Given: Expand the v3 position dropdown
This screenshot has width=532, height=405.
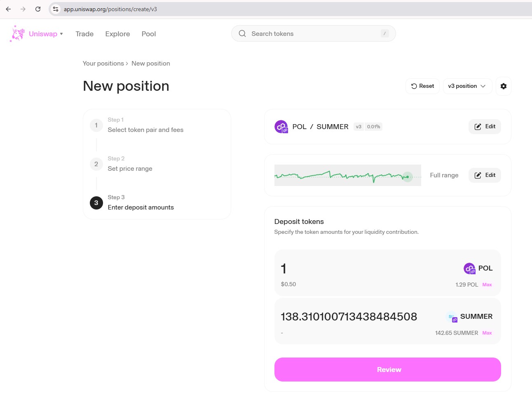Looking at the screenshot, I should [x=467, y=86].
